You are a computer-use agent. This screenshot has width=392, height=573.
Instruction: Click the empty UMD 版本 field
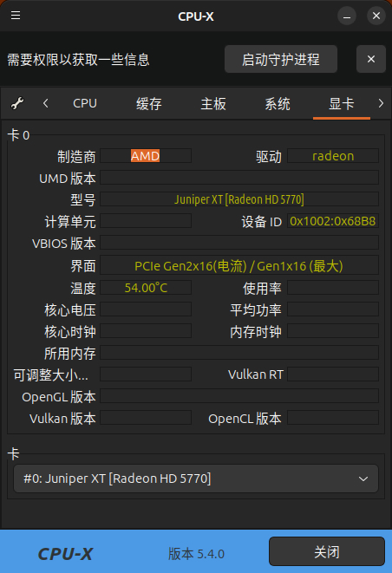[x=239, y=178]
